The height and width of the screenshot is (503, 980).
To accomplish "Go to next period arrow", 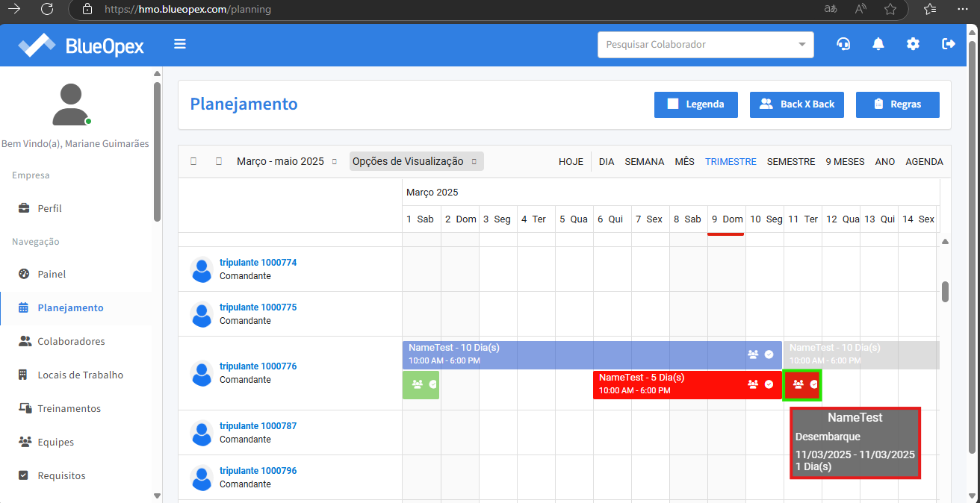I will 219,161.
